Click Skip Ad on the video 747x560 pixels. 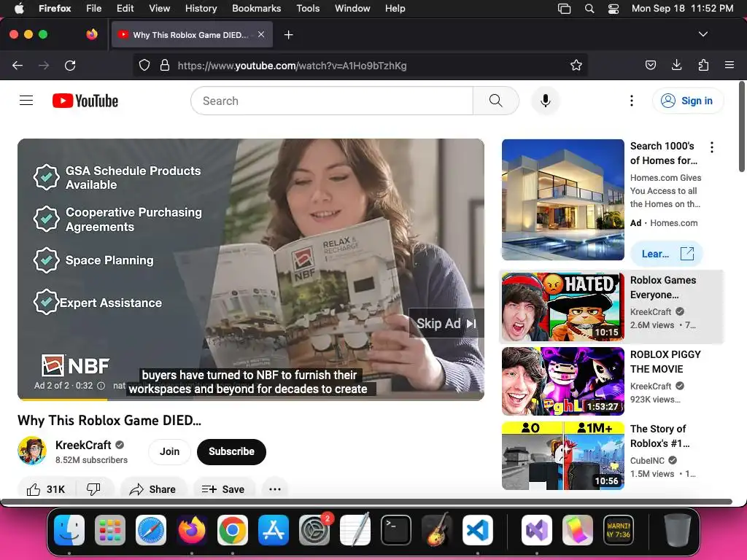click(x=446, y=323)
